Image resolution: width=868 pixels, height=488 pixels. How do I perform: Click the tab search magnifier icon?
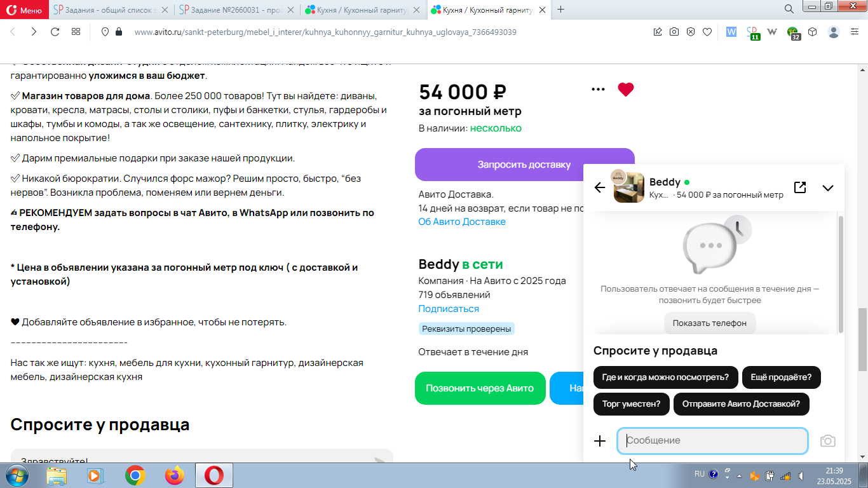click(789, 10)
